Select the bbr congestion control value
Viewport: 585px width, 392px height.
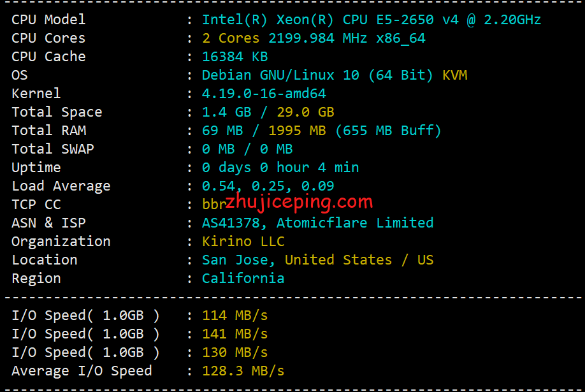point(214,204)
